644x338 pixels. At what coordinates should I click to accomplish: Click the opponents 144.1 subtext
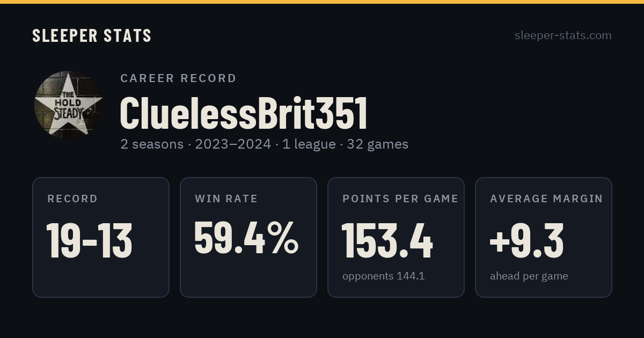(383, 276)
